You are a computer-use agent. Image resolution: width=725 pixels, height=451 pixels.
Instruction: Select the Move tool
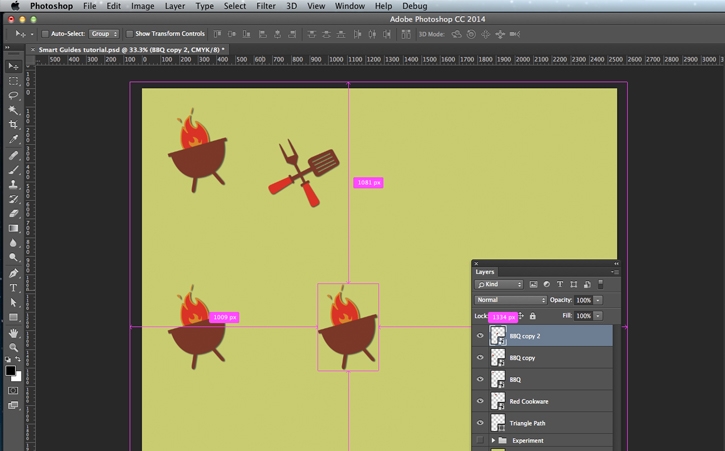pyautogui.click(x=13, y=66)
